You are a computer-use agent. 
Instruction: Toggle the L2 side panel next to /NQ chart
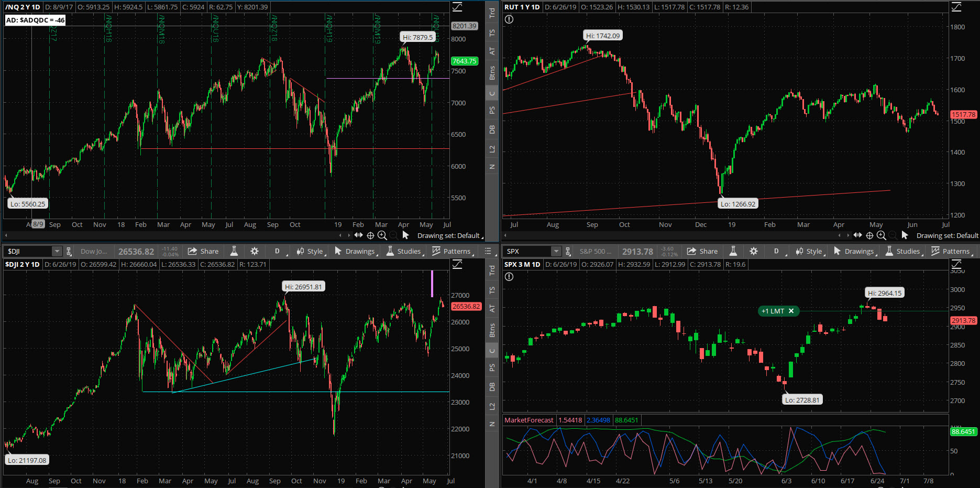click(492, 149)
